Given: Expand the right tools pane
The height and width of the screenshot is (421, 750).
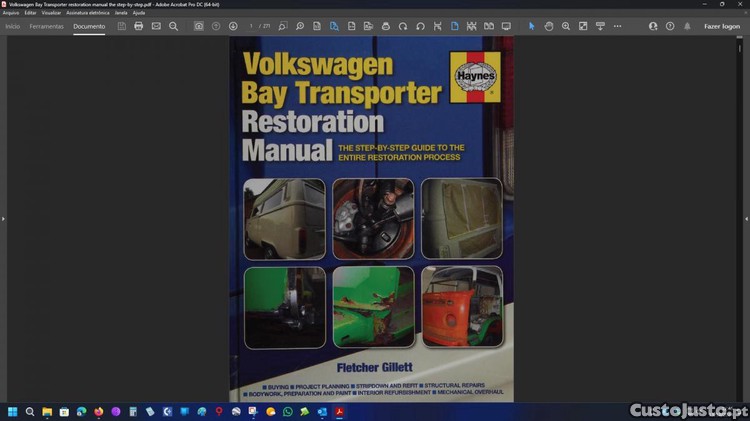Looking at the screenshot, I should tap(746, 218).
